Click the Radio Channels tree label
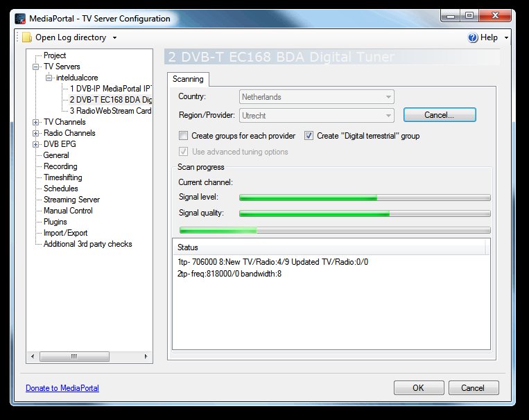 pos(69,133)
